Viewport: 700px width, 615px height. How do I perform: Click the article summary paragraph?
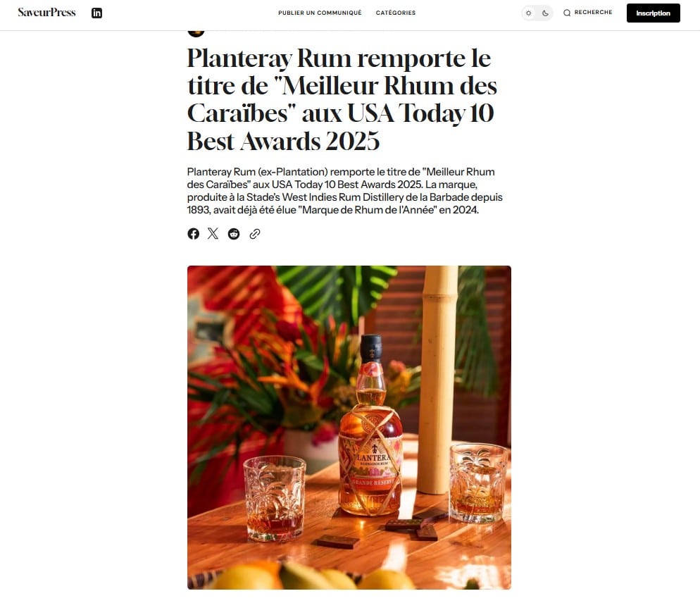pyautogui.click(x=344, y=191)
